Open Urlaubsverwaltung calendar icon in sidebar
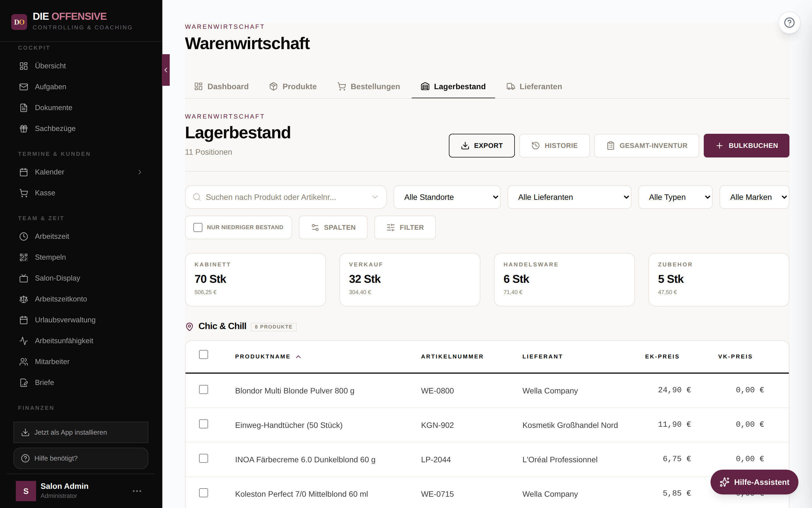812x508 pixels. tap(23, 320)
